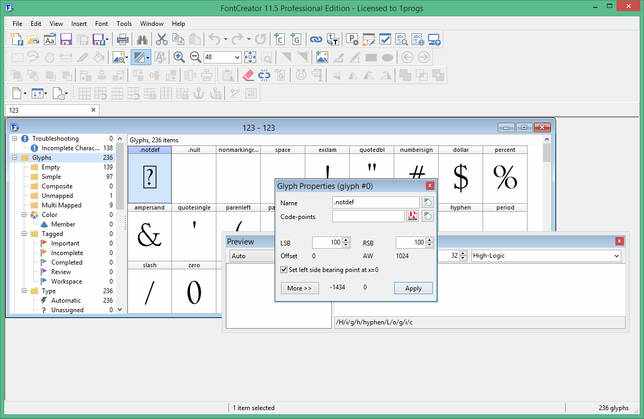Click the background image landscape icon

coord(322,57)
